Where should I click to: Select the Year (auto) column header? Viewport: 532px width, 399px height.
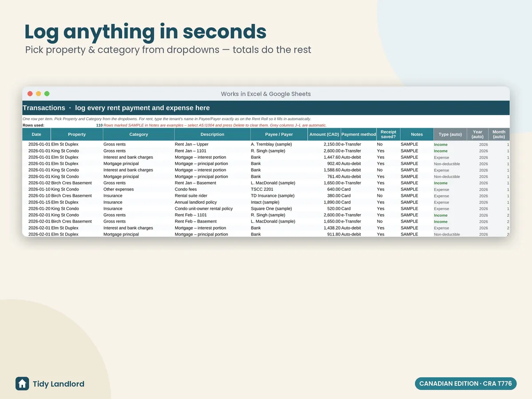click(477, 134)
